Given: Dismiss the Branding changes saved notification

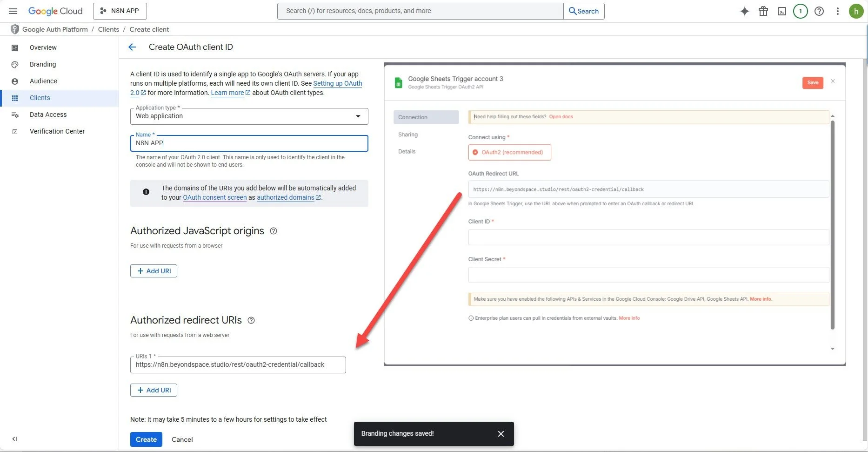Looking at the screenshot, I should click(x=501, y=433).
